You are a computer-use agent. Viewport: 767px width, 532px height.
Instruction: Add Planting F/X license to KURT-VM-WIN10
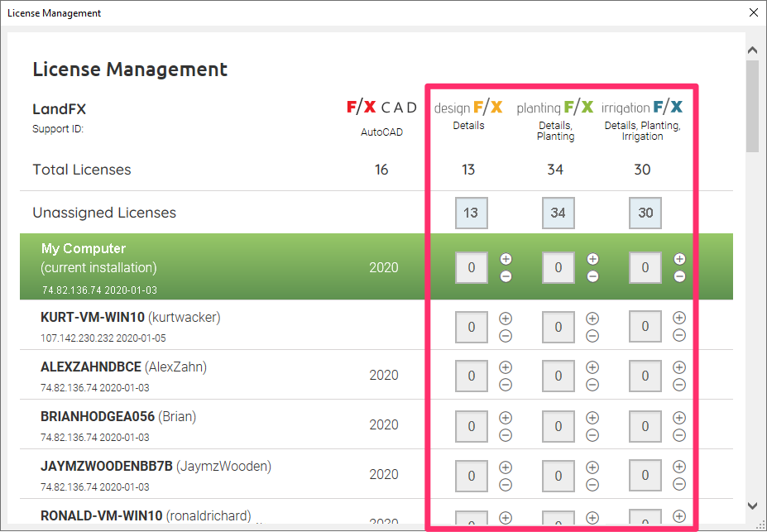tap(592, 319)
